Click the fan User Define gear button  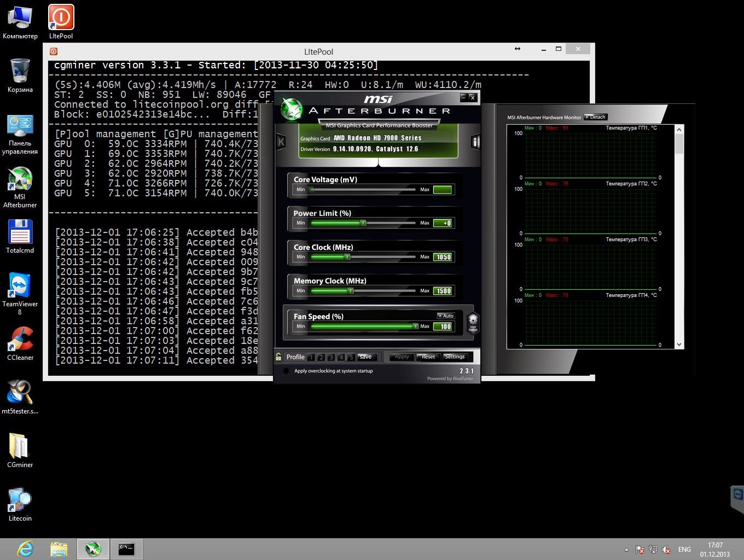[x=473, y=323]
